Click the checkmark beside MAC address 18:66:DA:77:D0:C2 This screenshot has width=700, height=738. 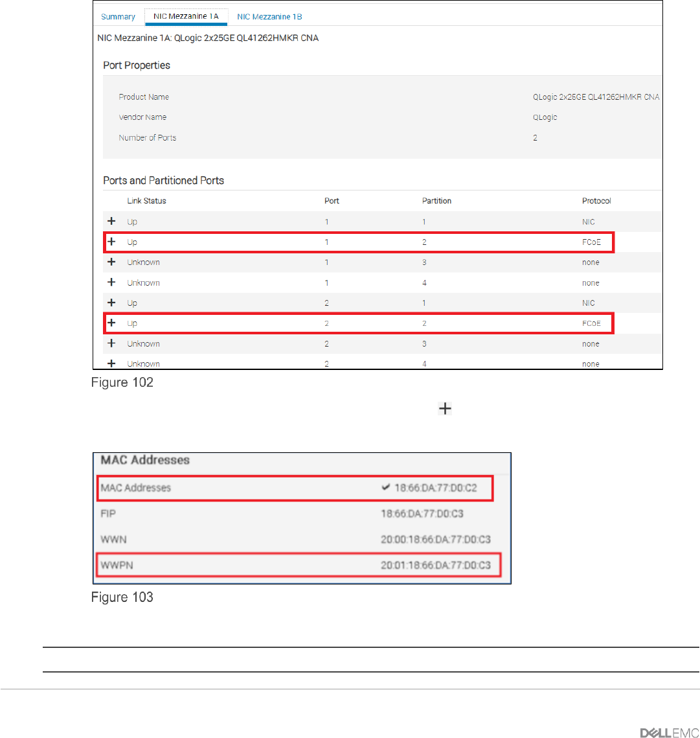386,487
